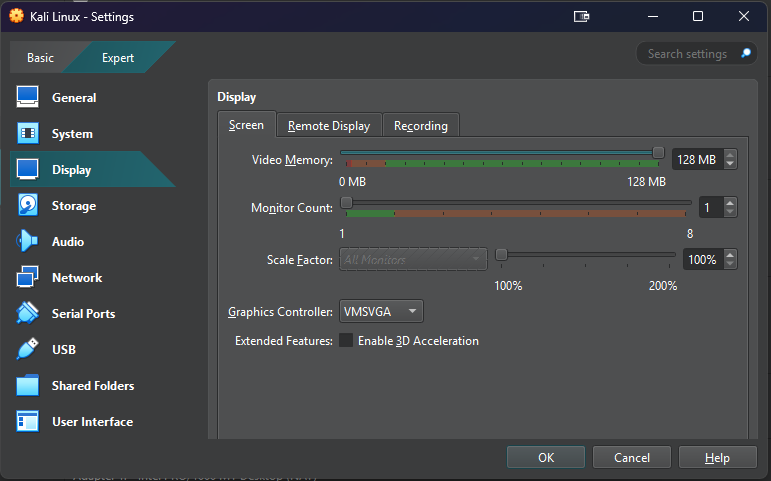Increase Scale Factor with up arrow

pyautogui.click(x=730, y=254)
